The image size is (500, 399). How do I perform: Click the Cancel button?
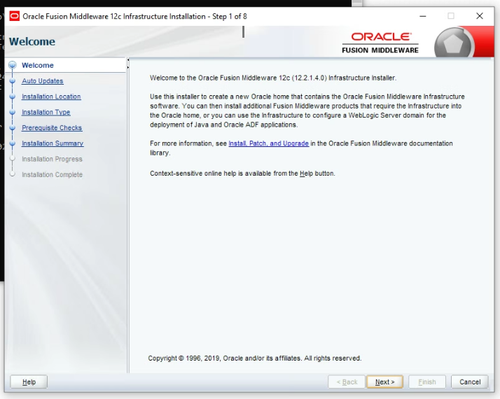click(x=470, y=382)
